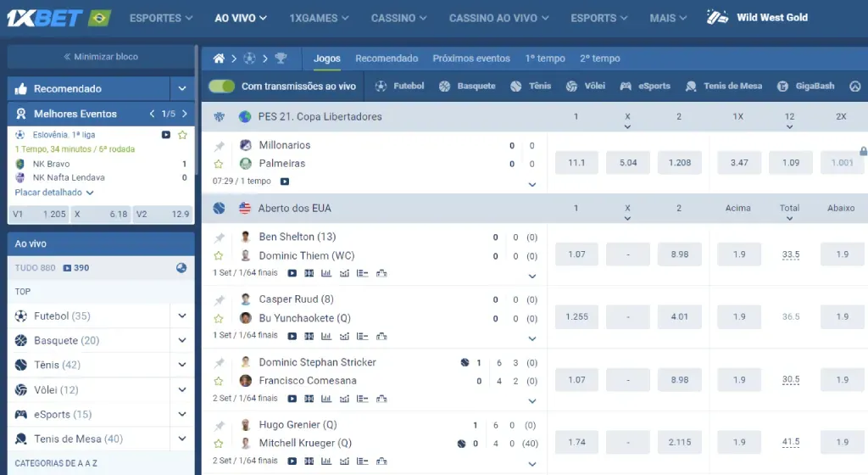Open list view icon for Hugo Grenier match

(363, 461)
